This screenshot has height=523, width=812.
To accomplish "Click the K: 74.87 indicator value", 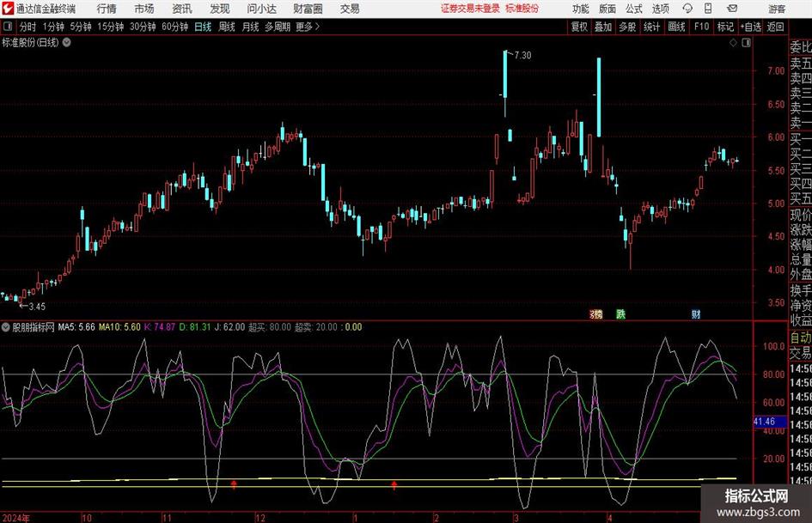I will pyautogui.click(x=160, y=327).
